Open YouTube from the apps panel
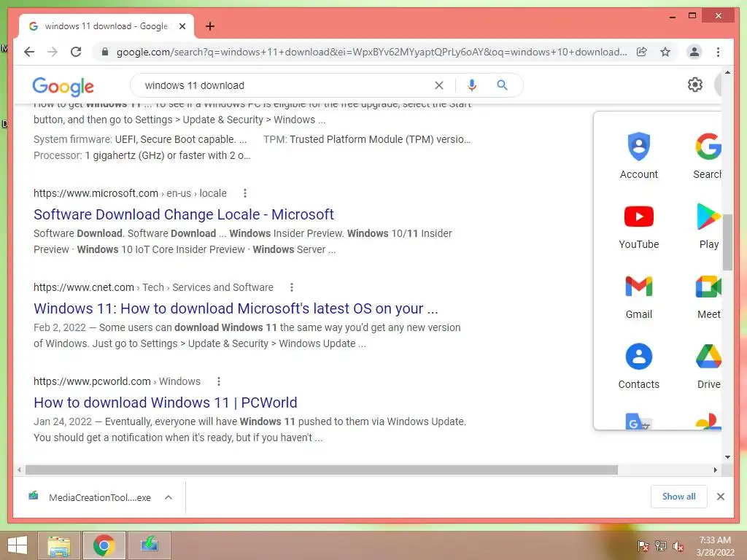The width and height of the screenshot is (747, 560). 638,227
